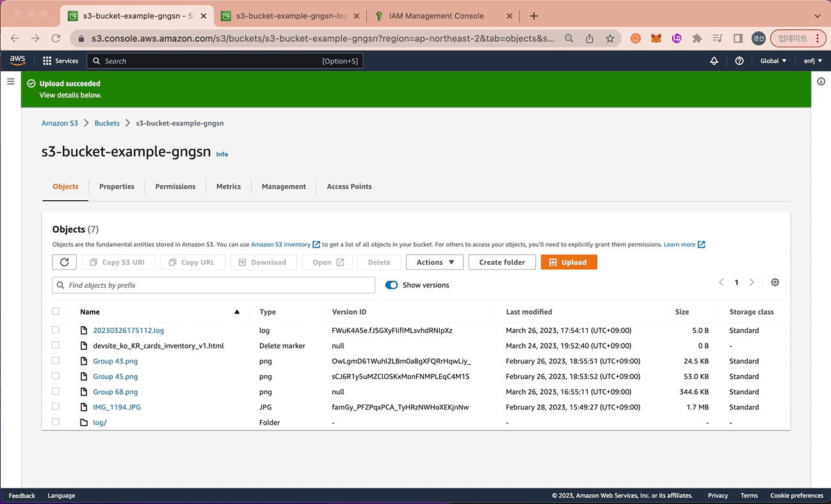The image size is (831, 504).
Task: Click Feedback in the footer
Action: point(22,496)
